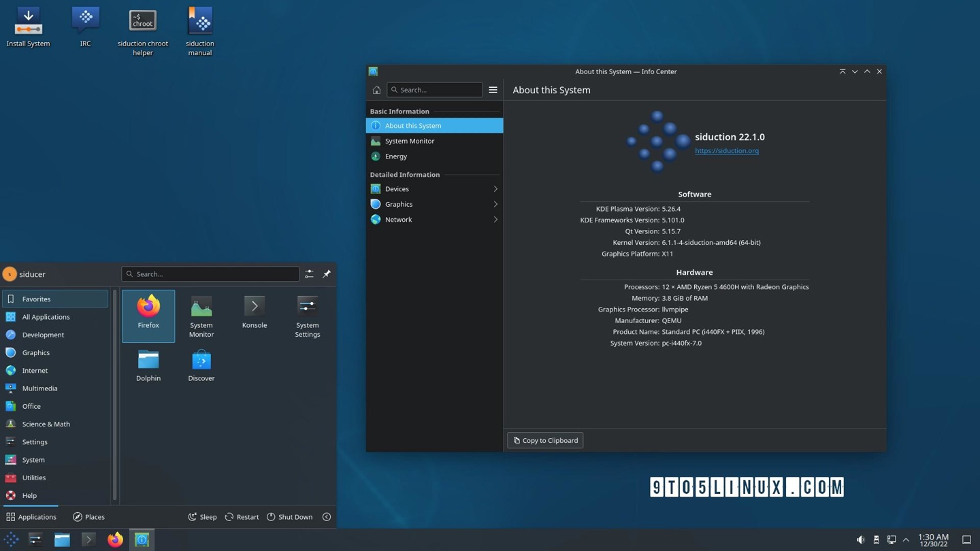Screen dimensions: 980x551
Task: Click the launcher category list scrollbar
Action: click(115, 395)
